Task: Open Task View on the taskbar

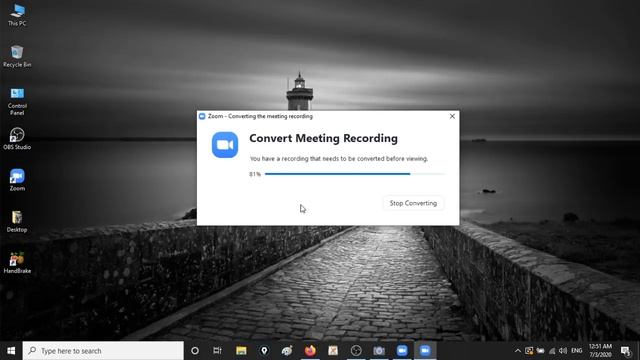Action: pyautogui.click(x=218, y=351)
